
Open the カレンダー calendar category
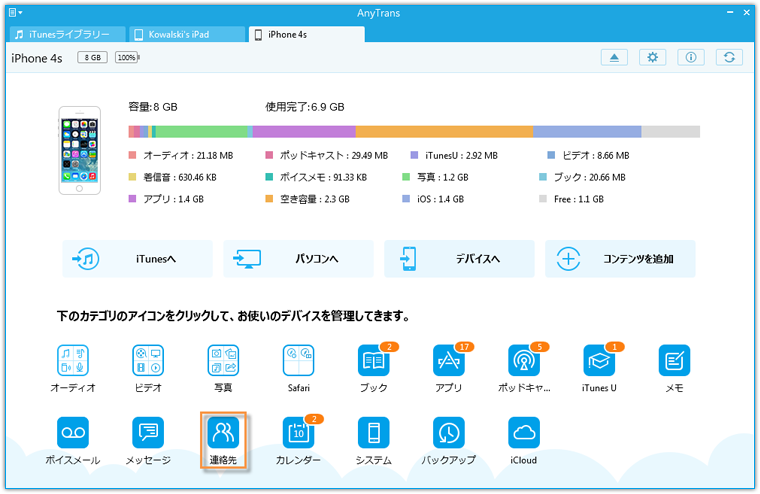pyautogui.click(x=298, y=432)
